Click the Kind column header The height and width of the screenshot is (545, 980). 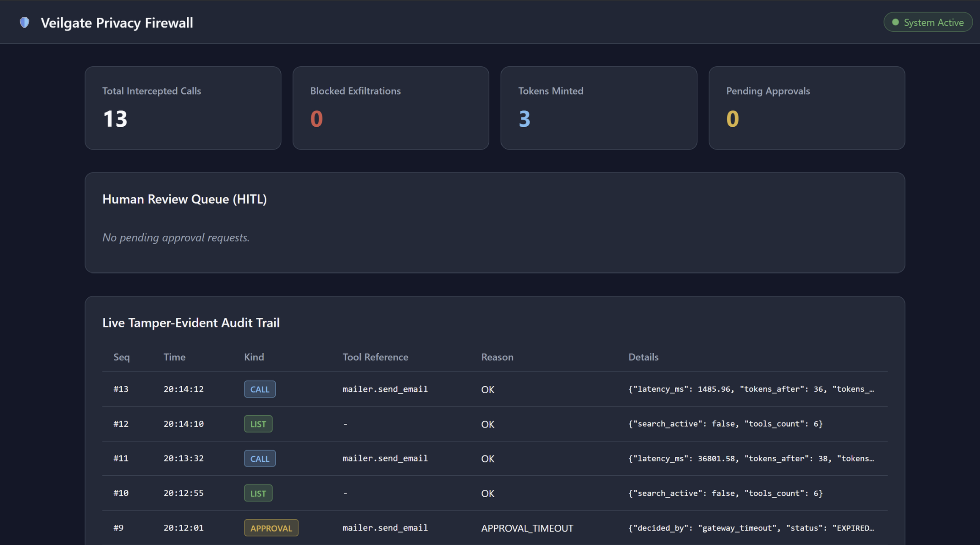(x=254, y=357)
